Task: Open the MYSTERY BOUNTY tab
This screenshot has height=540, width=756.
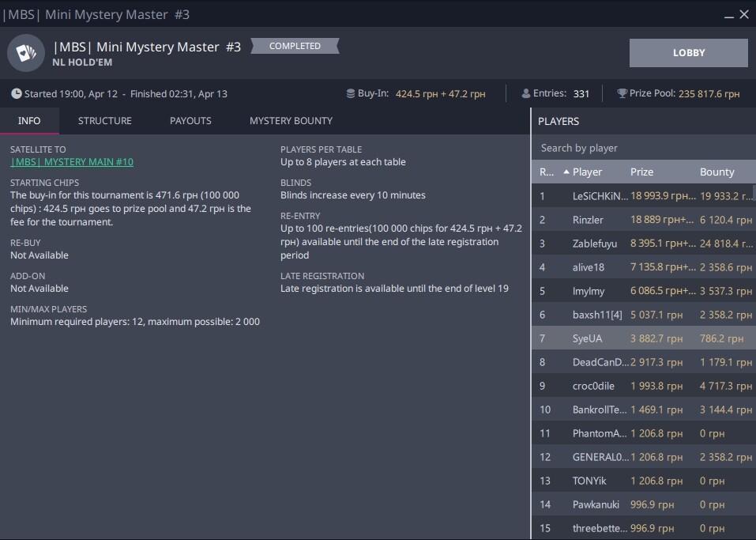Action: coord(291,121)
